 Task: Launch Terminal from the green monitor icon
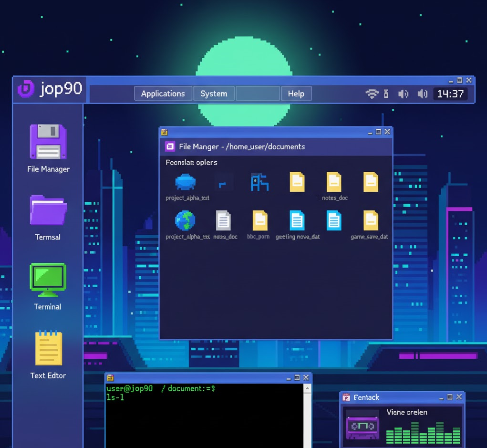(48, 280)
